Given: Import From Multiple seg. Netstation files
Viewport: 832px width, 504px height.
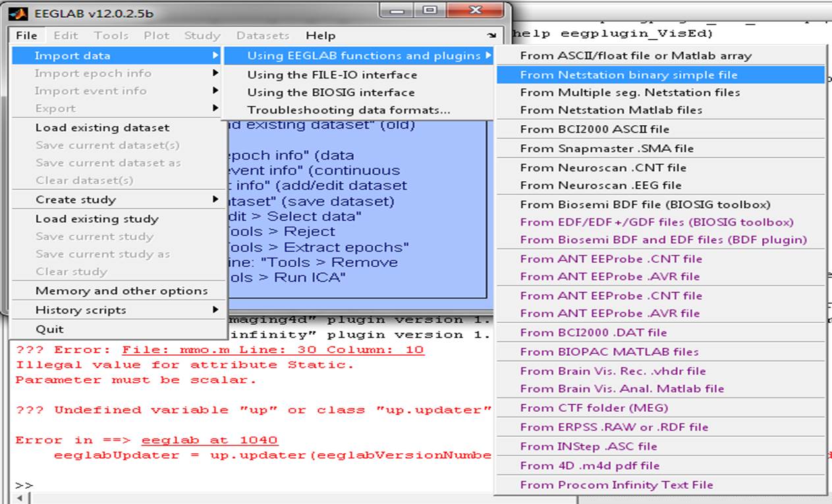Looking at the screenshot, I should (x=661, y=93).
